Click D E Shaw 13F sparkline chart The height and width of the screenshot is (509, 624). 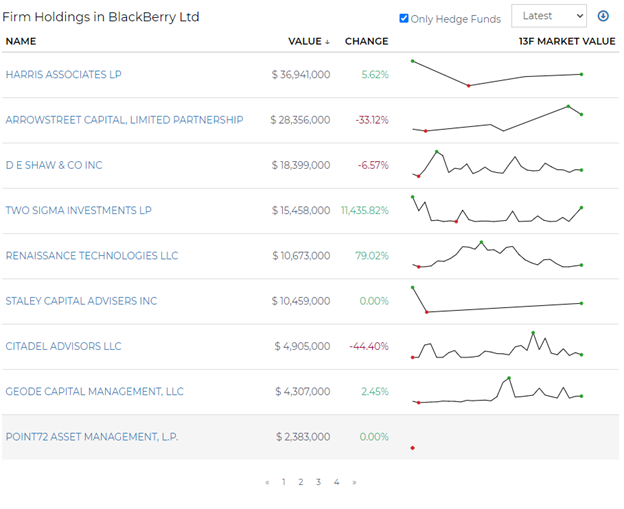pyautogui.click(x=497, y=164)
